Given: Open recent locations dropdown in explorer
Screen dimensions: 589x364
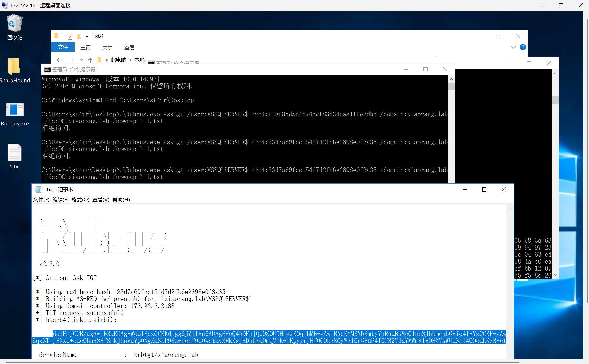Looking at the screenshot, I should (81, 60).
